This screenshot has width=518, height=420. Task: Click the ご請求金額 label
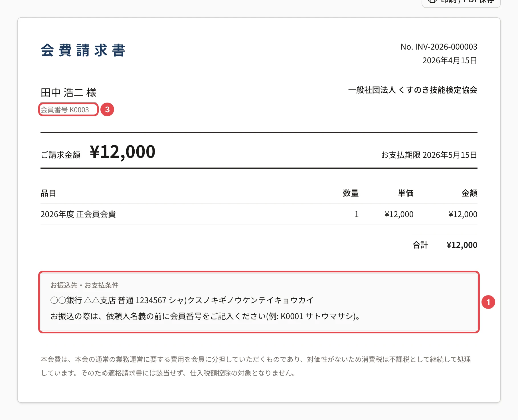click(x=60, y=155)
